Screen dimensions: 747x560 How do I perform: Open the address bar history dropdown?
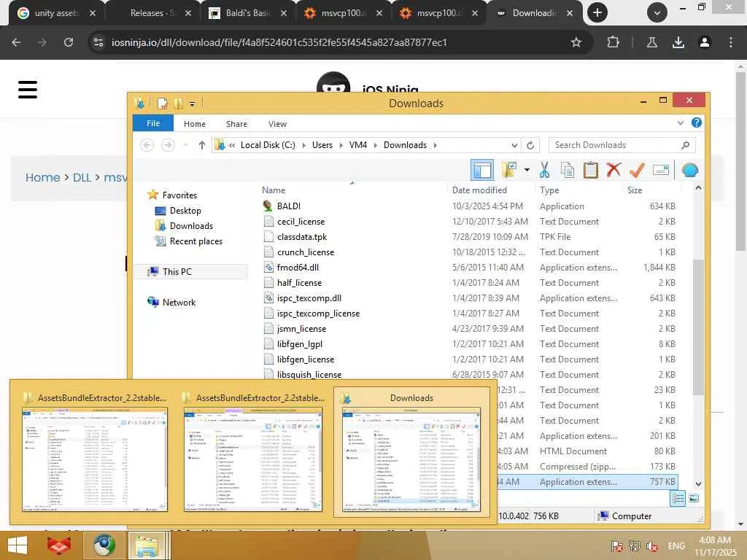(514, 145)
